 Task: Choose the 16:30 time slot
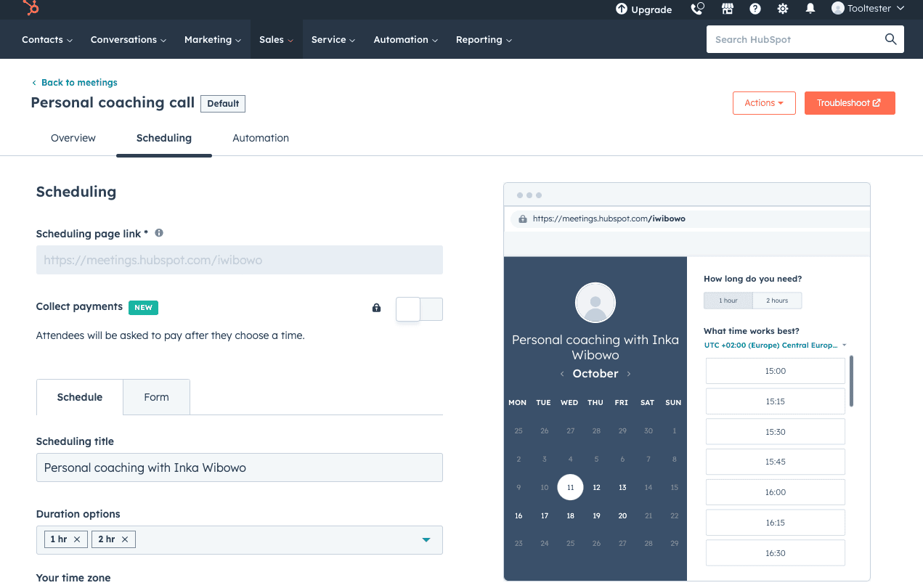click(x=776, y=553)
